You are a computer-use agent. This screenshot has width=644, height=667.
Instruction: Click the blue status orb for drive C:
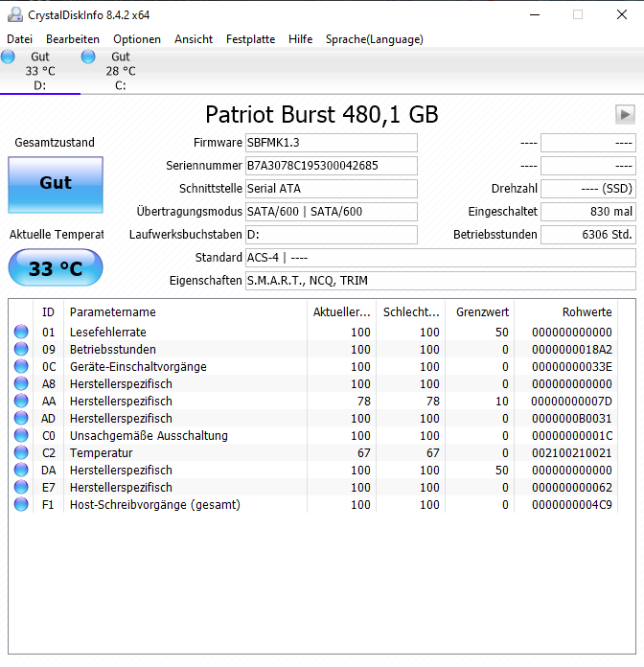[x=88, y=57]
